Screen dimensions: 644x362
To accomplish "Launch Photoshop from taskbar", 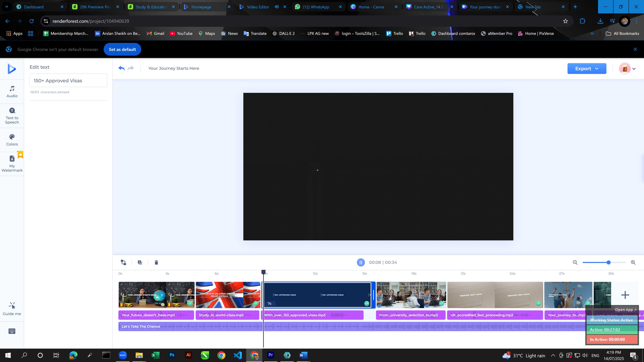I will (x=172, y=355).
